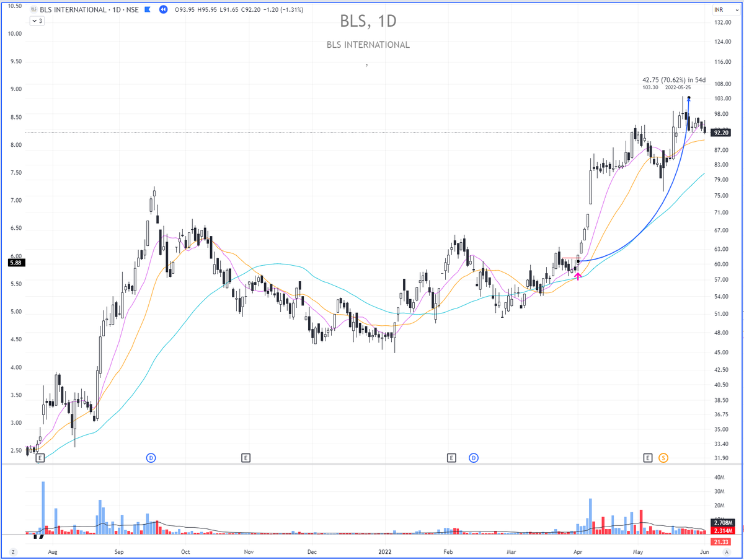The width and height of the screenshot is (744, 560).
Task: Click the 5.88 label on left axis
Action: [x=15, y=263]
